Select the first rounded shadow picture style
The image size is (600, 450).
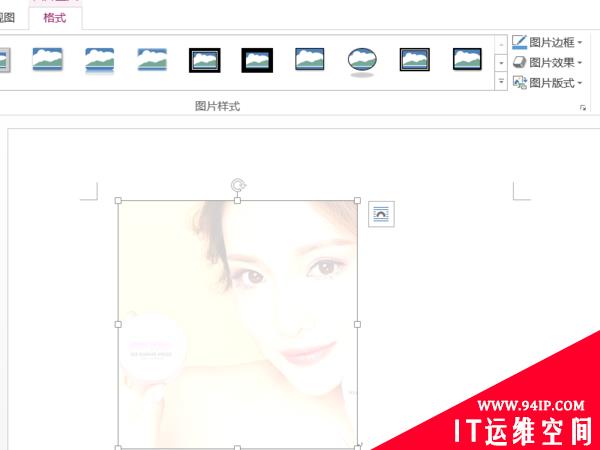[47, 59]
